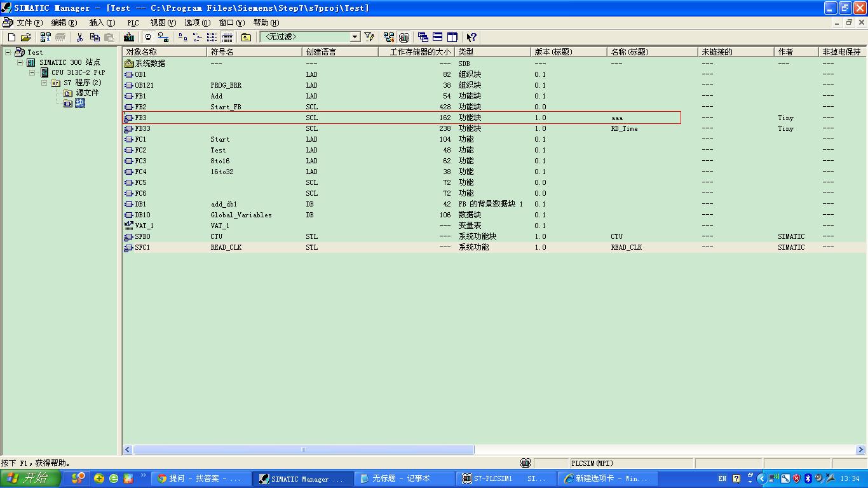This screenshot has width=868, height=488.
Task: Click the READ_CLK symbol name
Action: click(x=226, y=247)
